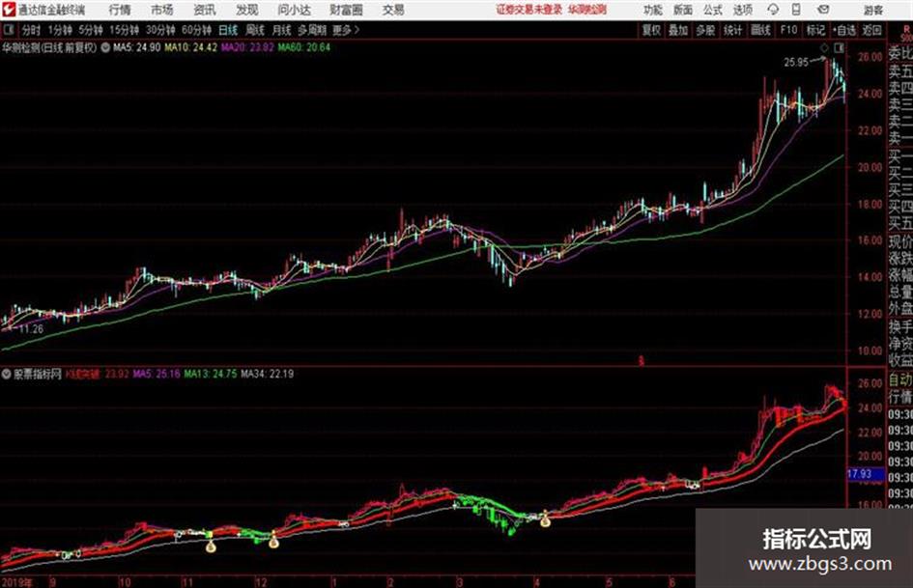Click the diamond icon at chart top-right
This screenshot has width=913, height=588.
[x=824, y=47]
